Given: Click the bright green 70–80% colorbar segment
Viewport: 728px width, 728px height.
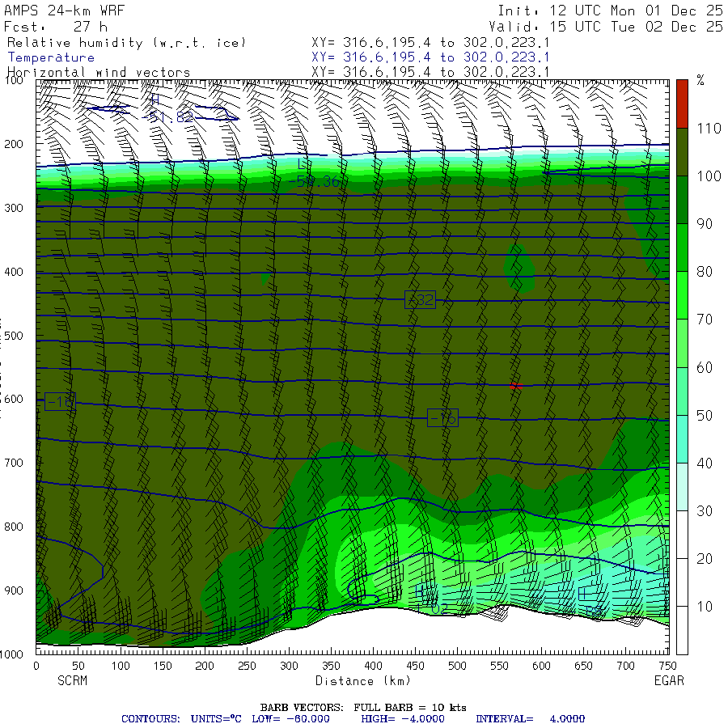Looking at the screenshot, I should tap(682, 296).
